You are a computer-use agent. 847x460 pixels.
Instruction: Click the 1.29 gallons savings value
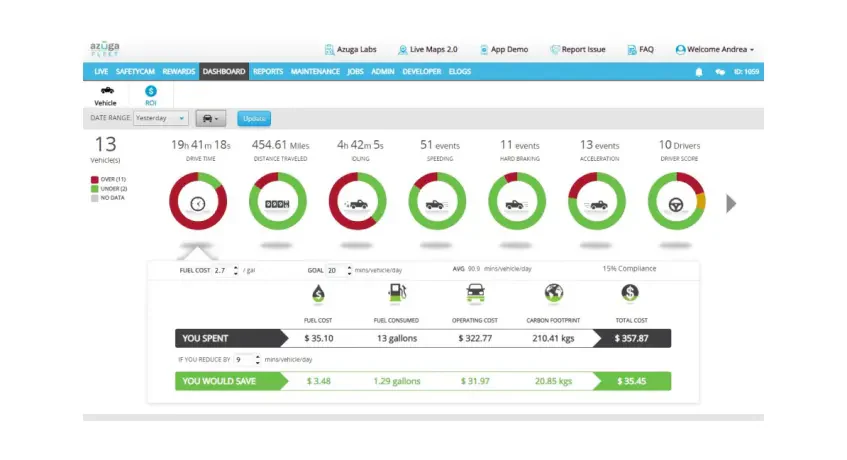point(397,381)
